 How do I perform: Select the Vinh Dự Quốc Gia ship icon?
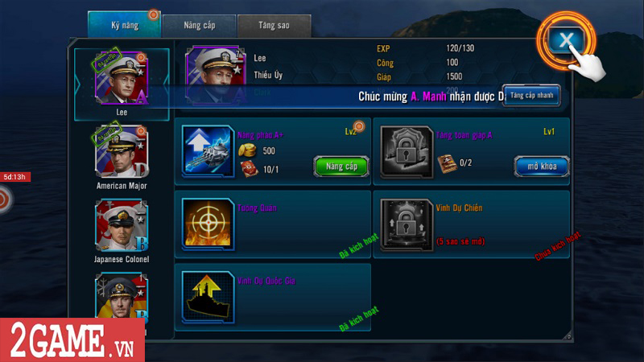click(208, 297)
